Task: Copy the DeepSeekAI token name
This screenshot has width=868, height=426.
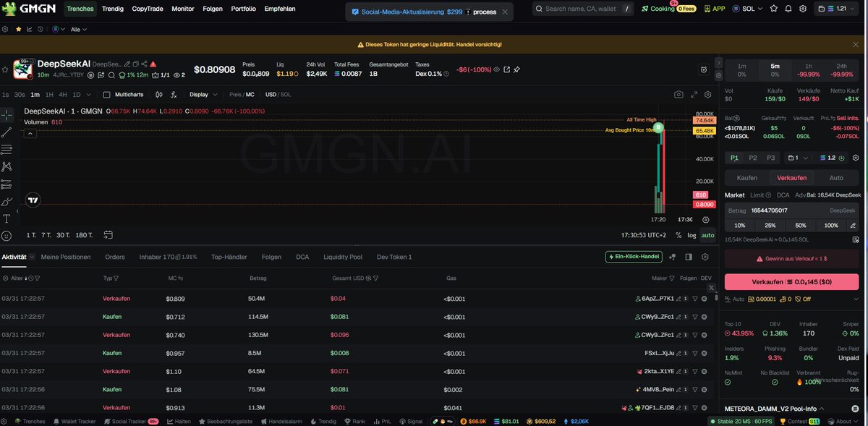Action: coord(135,64)
